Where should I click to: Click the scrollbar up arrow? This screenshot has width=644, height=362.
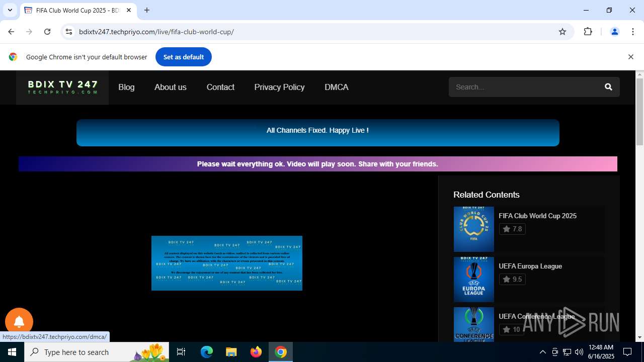pos(639,74)
